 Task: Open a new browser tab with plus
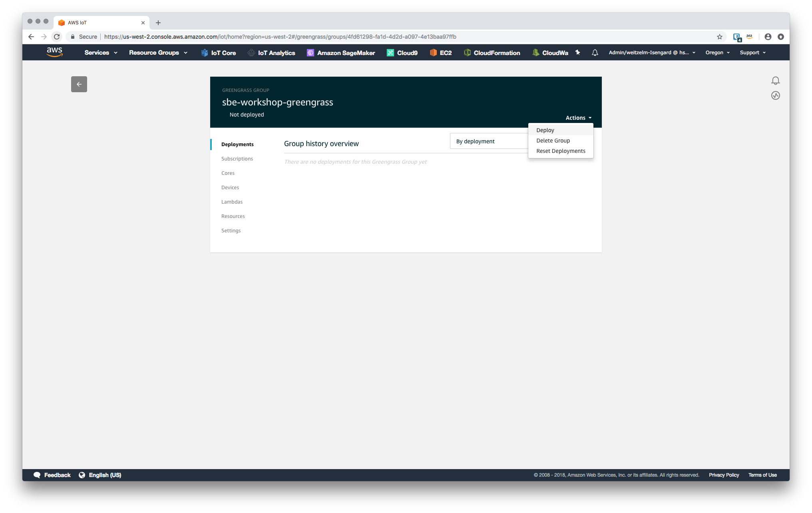tap(158, 23)
